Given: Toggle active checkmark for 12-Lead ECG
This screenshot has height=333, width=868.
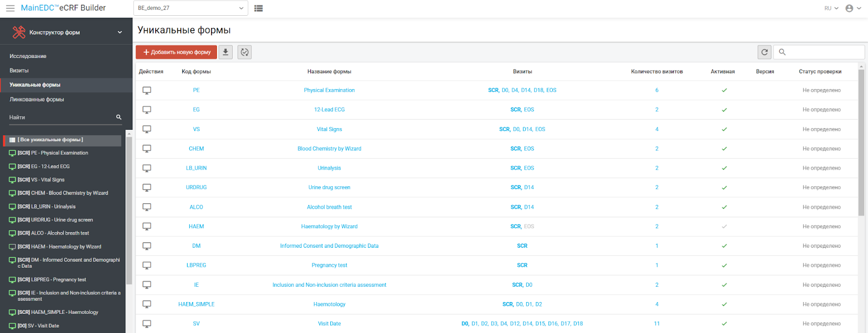Looking at the screenshot, I should (724, 110).
